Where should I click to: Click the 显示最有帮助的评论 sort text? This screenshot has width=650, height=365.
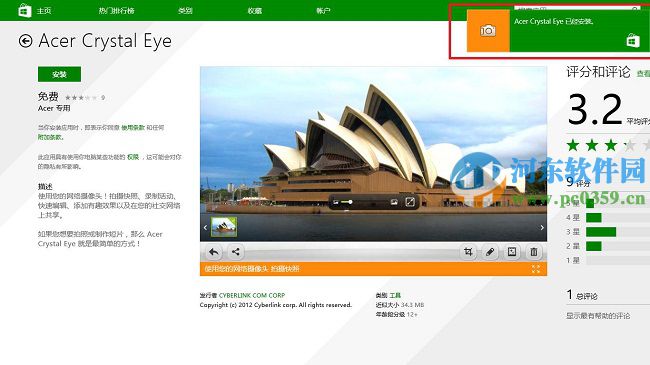[598, 316]
